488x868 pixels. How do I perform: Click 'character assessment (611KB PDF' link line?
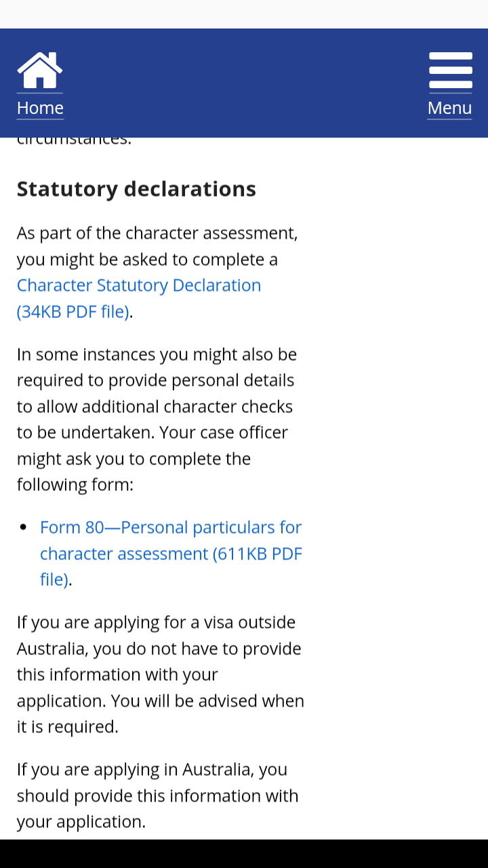171,553
